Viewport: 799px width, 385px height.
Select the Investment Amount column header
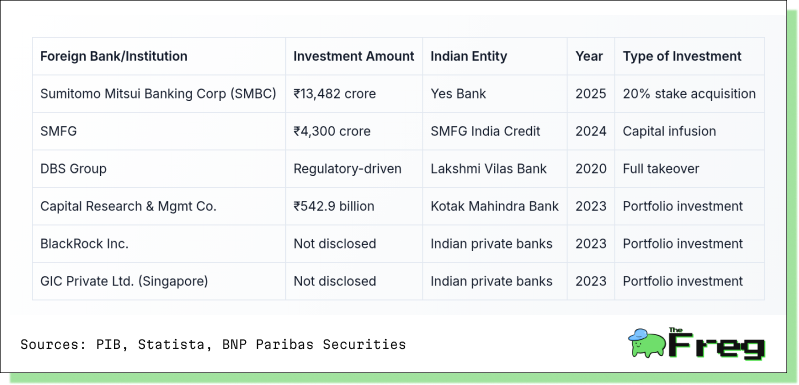pos(354,56)
